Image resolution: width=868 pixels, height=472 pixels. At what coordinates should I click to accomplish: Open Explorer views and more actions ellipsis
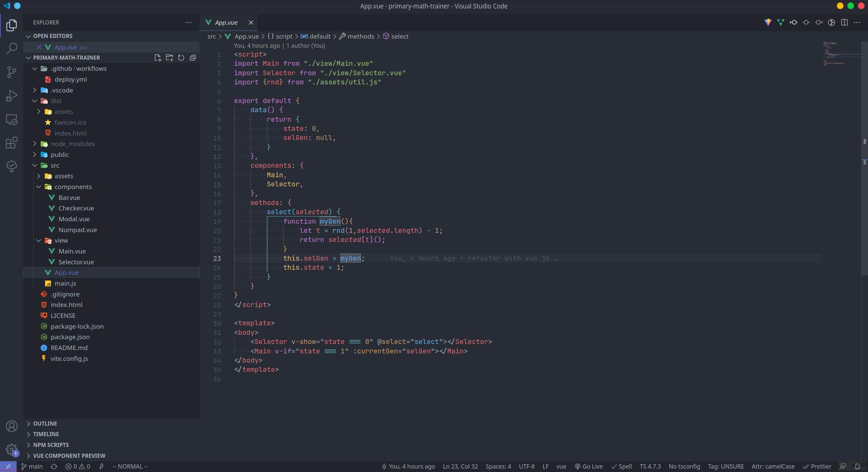[x=188, y=22]
